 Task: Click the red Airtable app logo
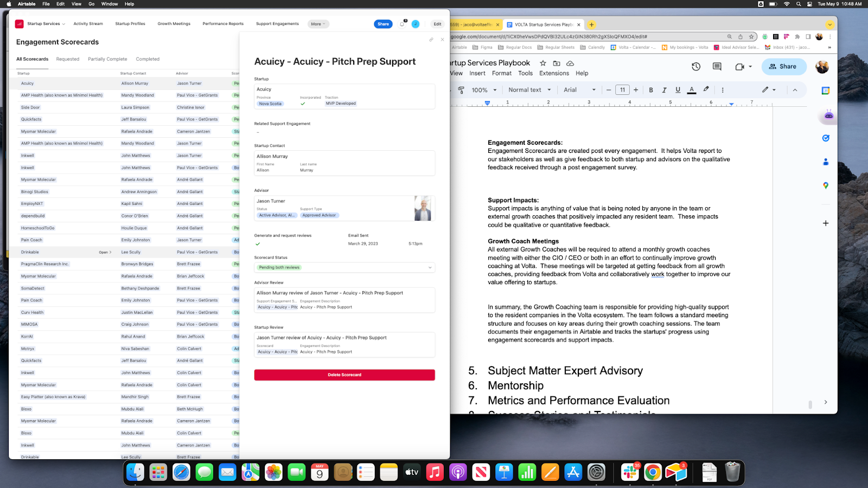[x=20, y=24]
